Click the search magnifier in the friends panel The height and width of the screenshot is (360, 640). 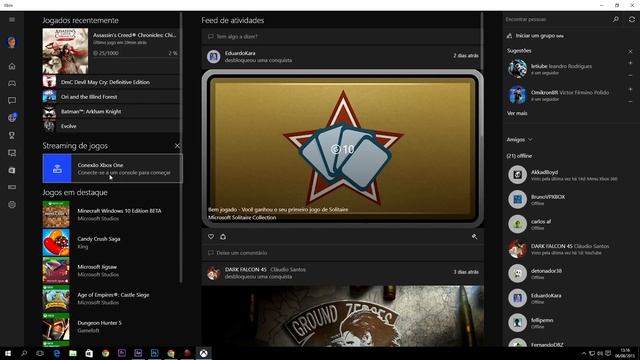pos(616,19)
